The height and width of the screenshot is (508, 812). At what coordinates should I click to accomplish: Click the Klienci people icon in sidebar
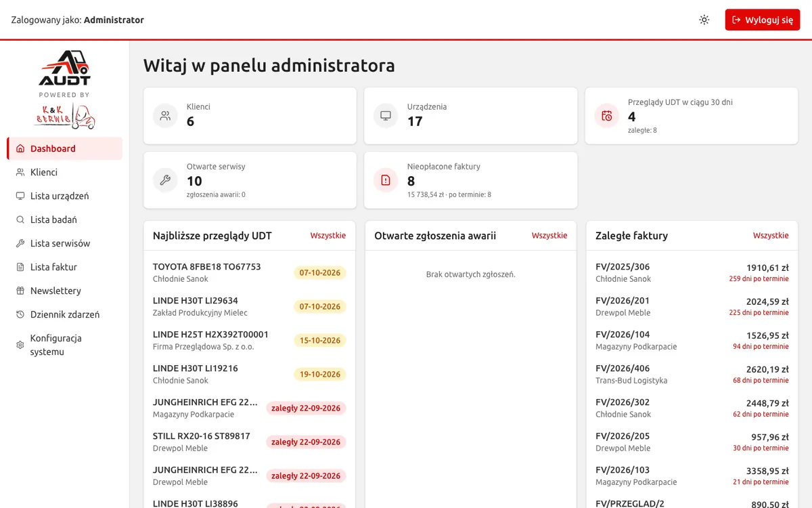(x=20, y=172)
